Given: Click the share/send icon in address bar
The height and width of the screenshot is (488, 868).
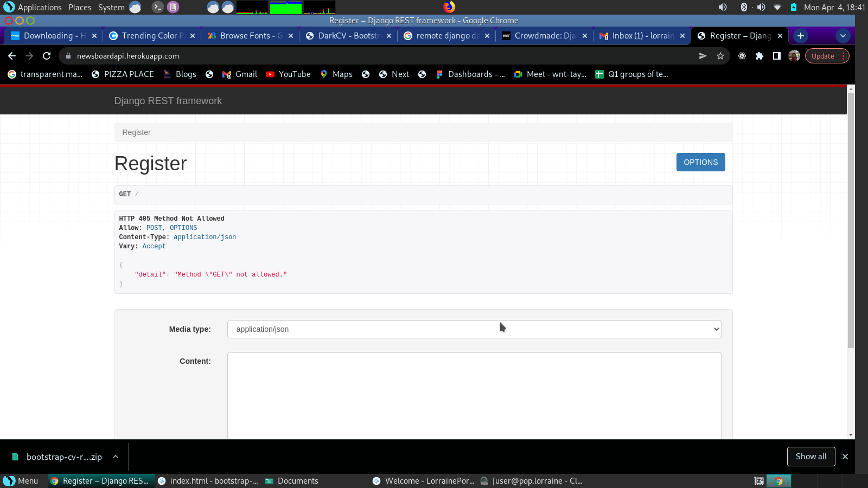Looking at the screenshot, I should coord(703,56).
